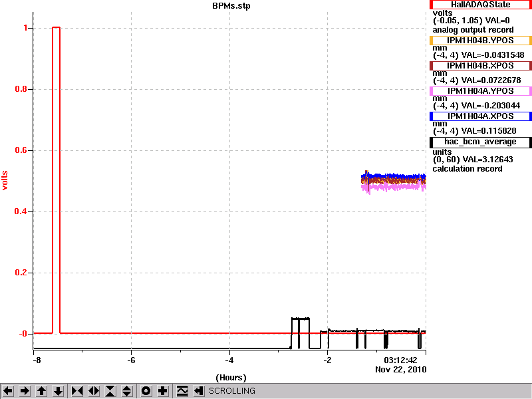Click the calculation record legend text
The width and height of the screenshot is (532, 399).
(467, 169)
